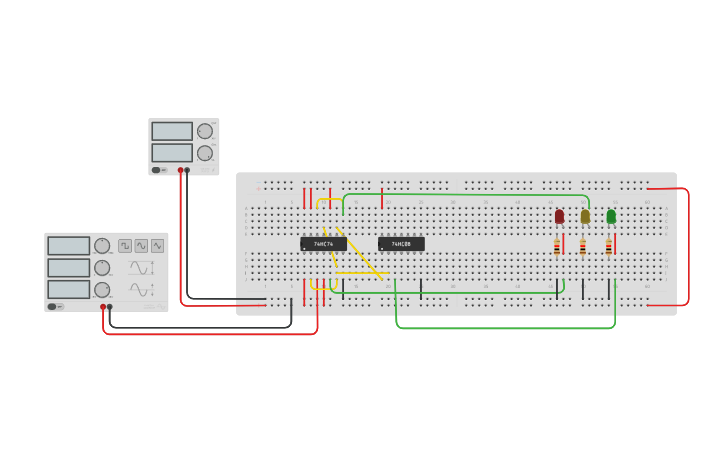725x453 pixels.
Task: Click the yellow LED on breadboard
Action: tap(585, 216)
